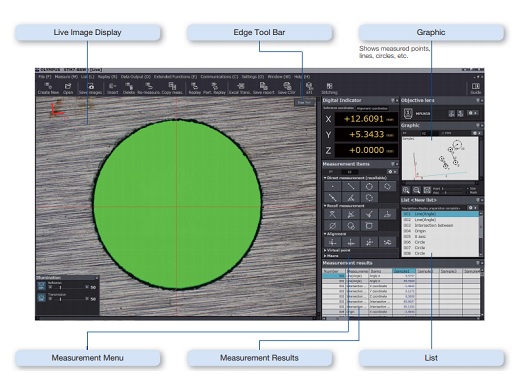This screenshot has width=520, height=390.
Task: Click the Excel Trans. toolbar icon
Action: [x=240, y=88]
